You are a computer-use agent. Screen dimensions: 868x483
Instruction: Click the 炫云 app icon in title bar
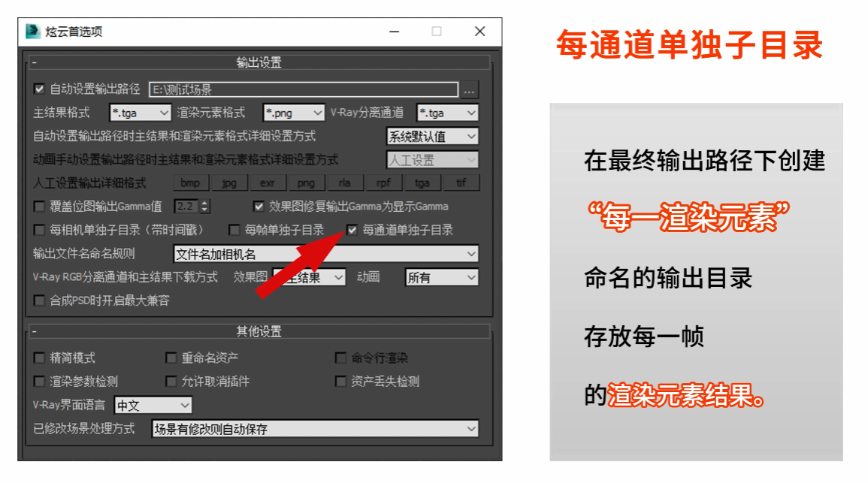coord(32,32)
